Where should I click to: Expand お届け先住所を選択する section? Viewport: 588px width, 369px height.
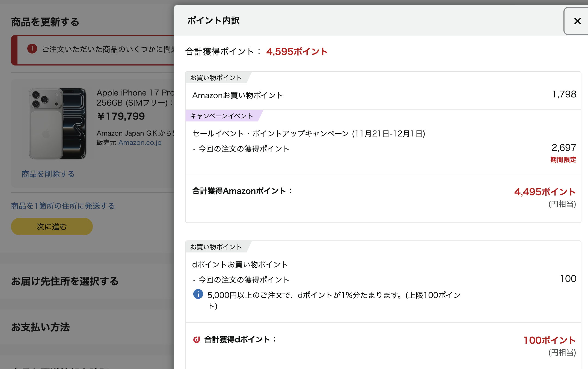tap(65, 281)
